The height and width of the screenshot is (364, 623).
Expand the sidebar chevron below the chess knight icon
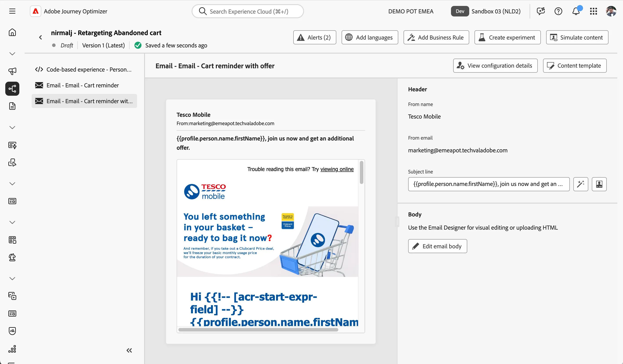tap(12, 279)
